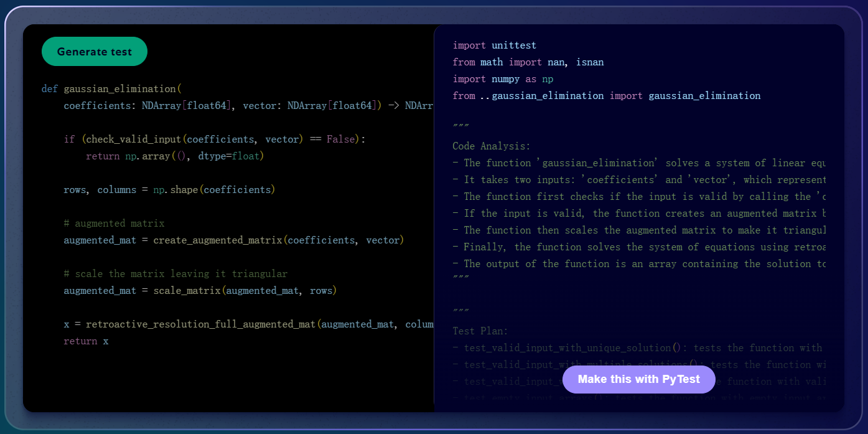Screen dimensions: 868x434
Task: Click the 'import numpy as np' line
Action: point(503,79)
